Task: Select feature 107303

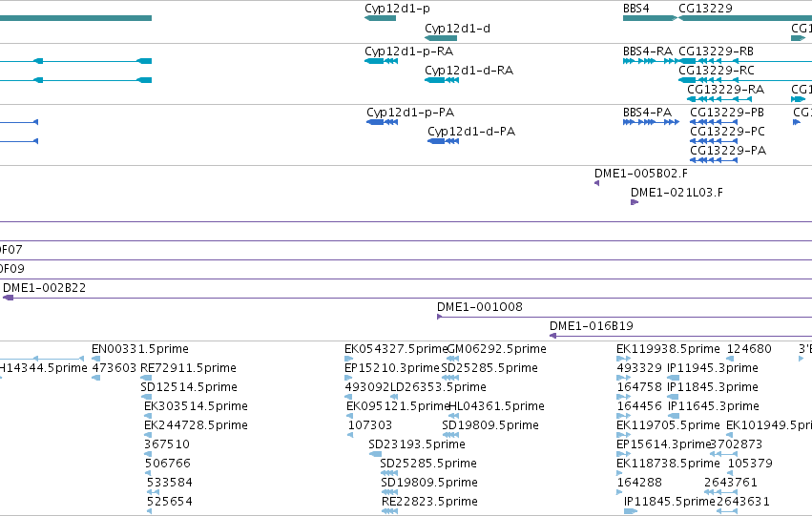Action: click(370, 425)
